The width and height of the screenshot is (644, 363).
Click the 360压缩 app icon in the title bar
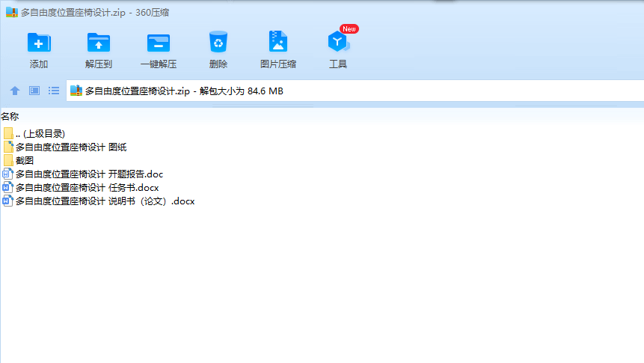click(12, 12)
